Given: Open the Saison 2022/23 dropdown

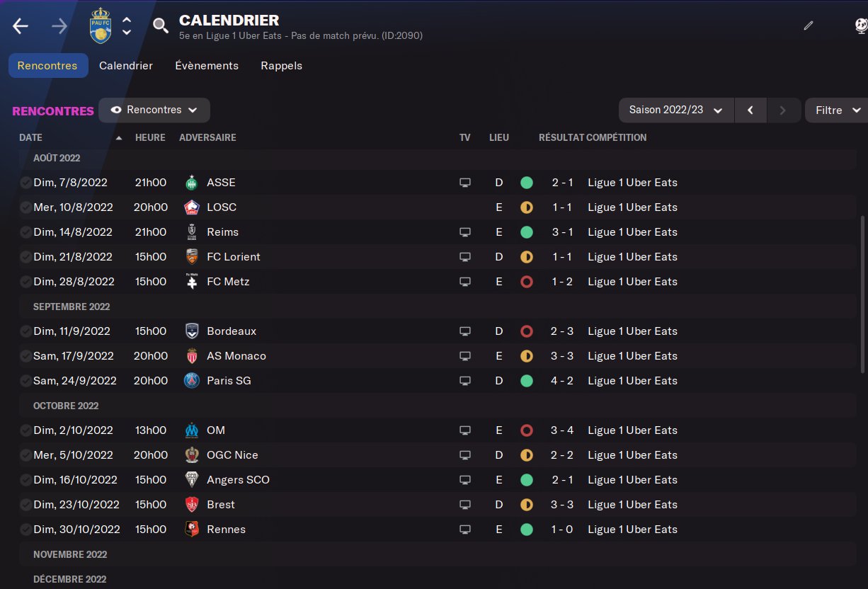Looking at the screenshot, I should [x=676, y=110].
